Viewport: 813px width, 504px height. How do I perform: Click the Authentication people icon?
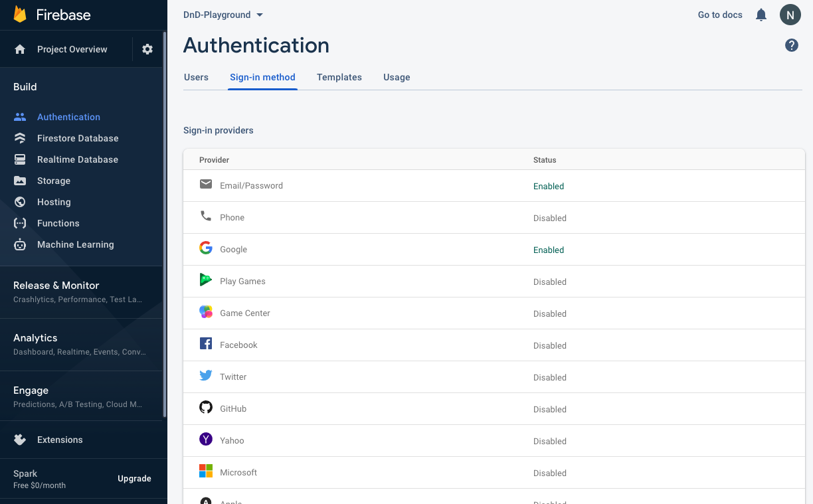(x=20, y=117)
